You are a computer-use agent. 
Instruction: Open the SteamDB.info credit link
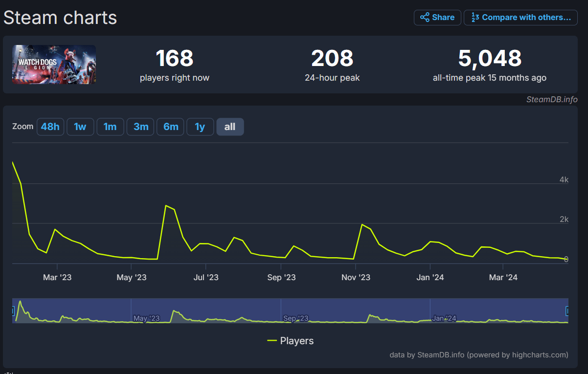pos(552,100)
